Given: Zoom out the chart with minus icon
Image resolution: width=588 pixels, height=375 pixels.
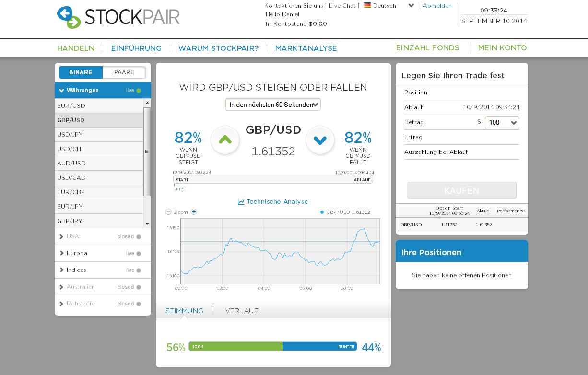Looking at the screenshot, I should click(x=168, y=212).
